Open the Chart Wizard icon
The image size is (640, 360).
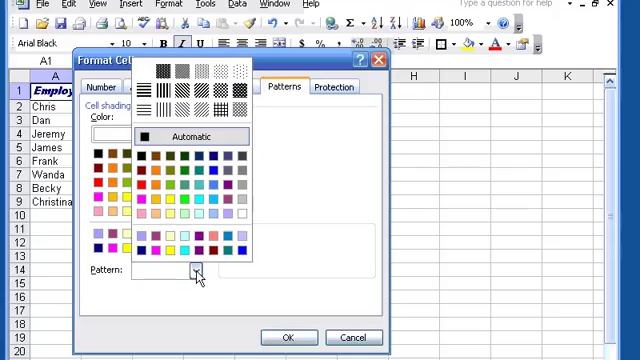click(419, 23)
